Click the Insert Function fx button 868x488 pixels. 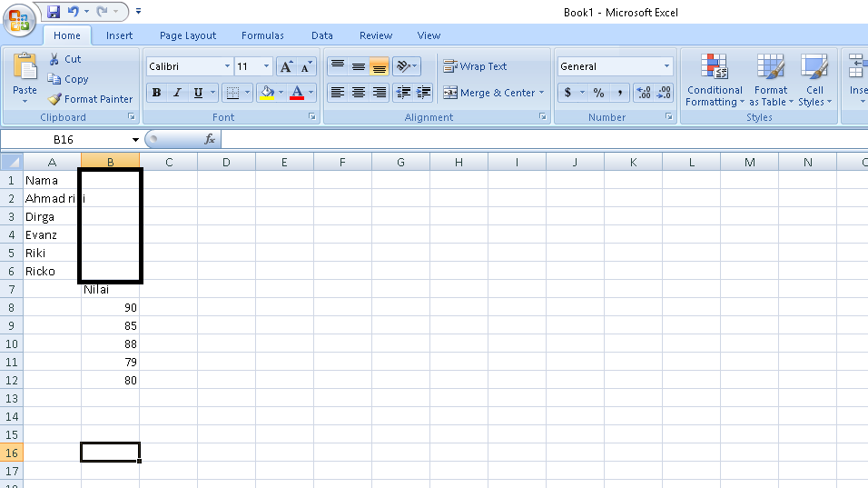click(x=210, y=139)
